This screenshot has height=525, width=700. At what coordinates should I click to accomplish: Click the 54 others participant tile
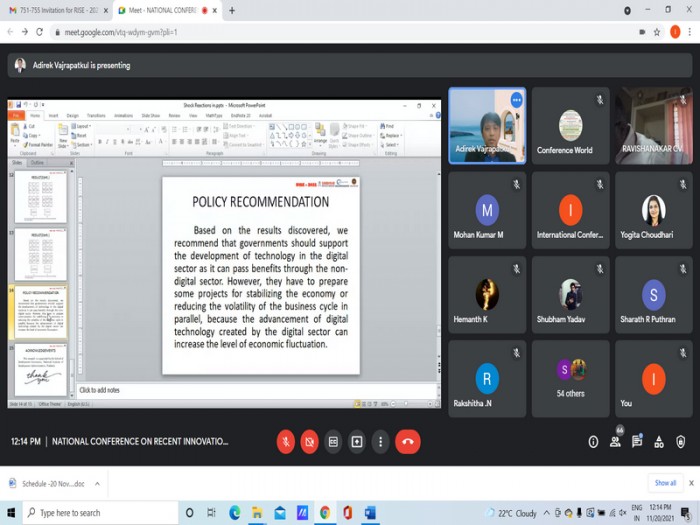tap(570, 378)
